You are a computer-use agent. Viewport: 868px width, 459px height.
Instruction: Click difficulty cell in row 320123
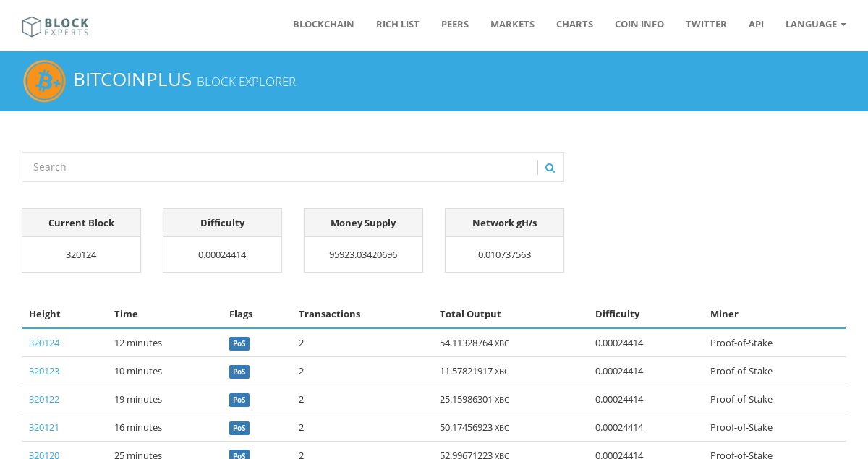coord(619,371)
